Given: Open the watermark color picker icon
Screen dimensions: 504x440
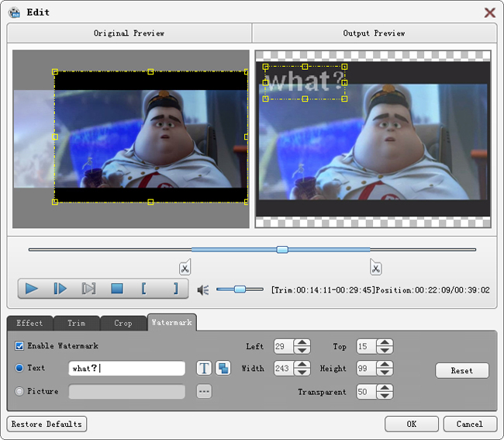Looking at the screenshot, I should [x=223, y=369].
